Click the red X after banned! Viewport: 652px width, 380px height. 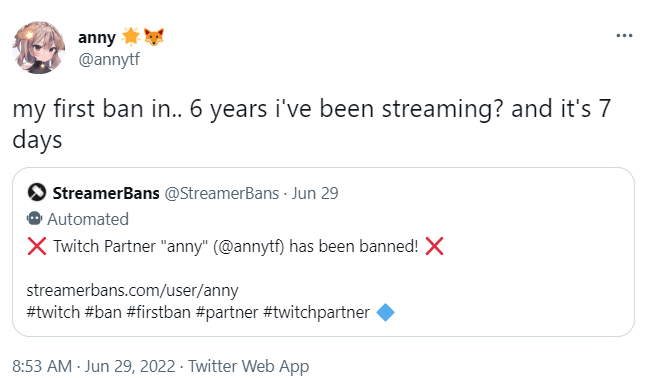coord(435,246)
